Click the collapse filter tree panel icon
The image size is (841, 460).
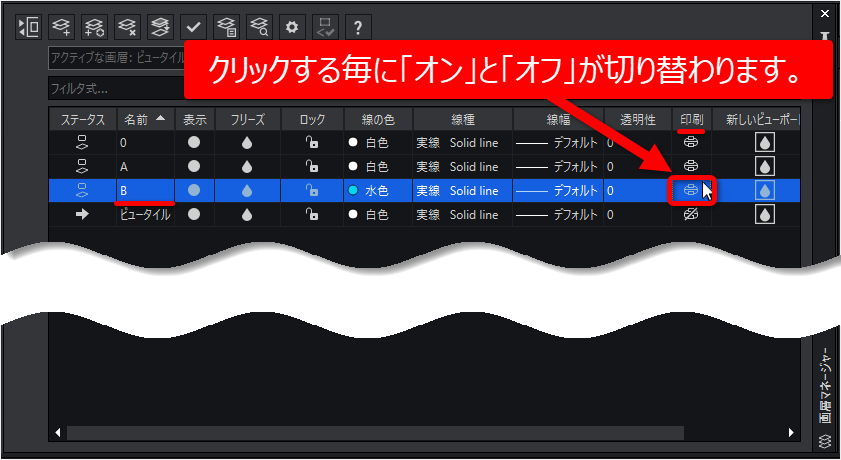tap(28, 27)
